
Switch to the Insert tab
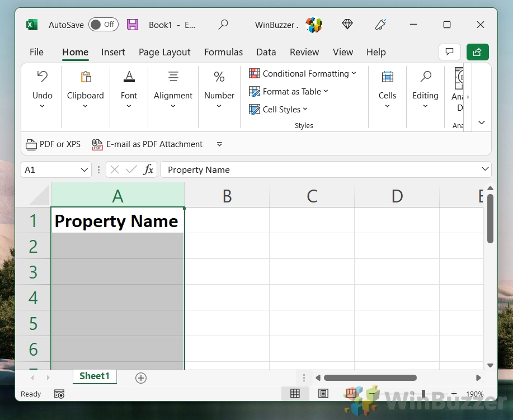[x=113, y=52]
